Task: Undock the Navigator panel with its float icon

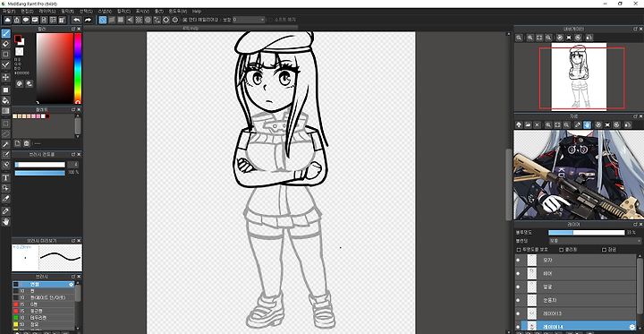Action: tap(635, 29)
